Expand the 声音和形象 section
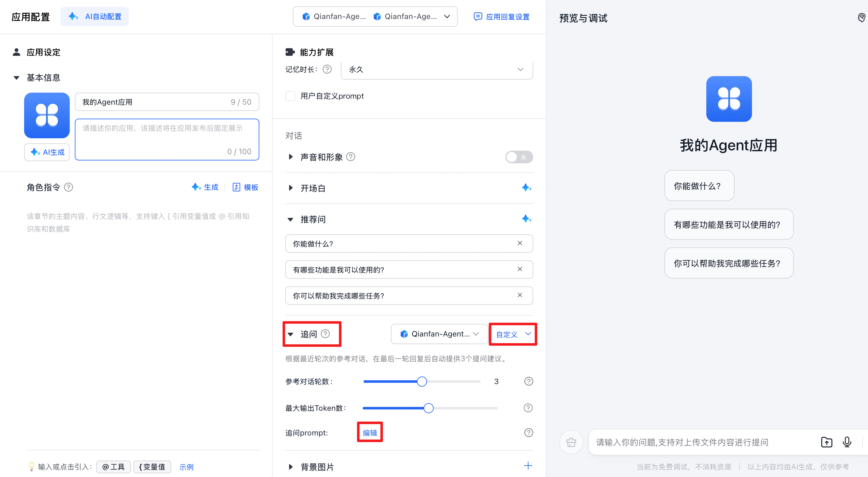The height and width of the screenshot is (477, 868). click(291, 157)
